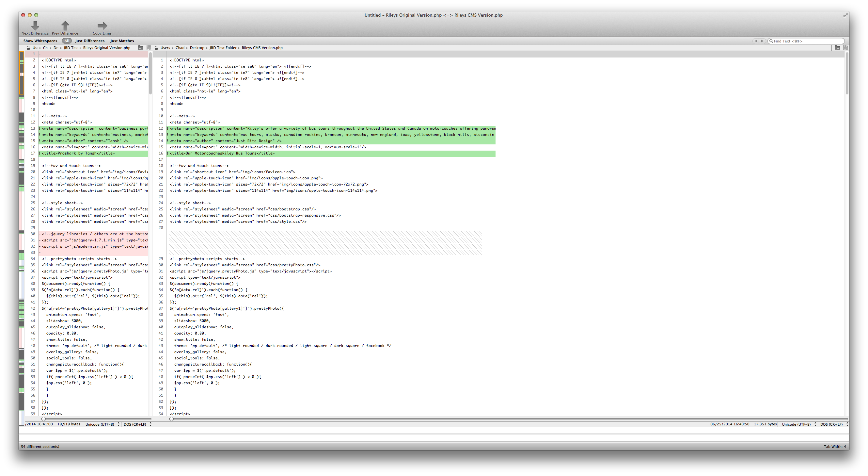The width and height of the screenshot is (868, 476).
Task: Find previous search match arrow
Action: (x=756, y=41)
